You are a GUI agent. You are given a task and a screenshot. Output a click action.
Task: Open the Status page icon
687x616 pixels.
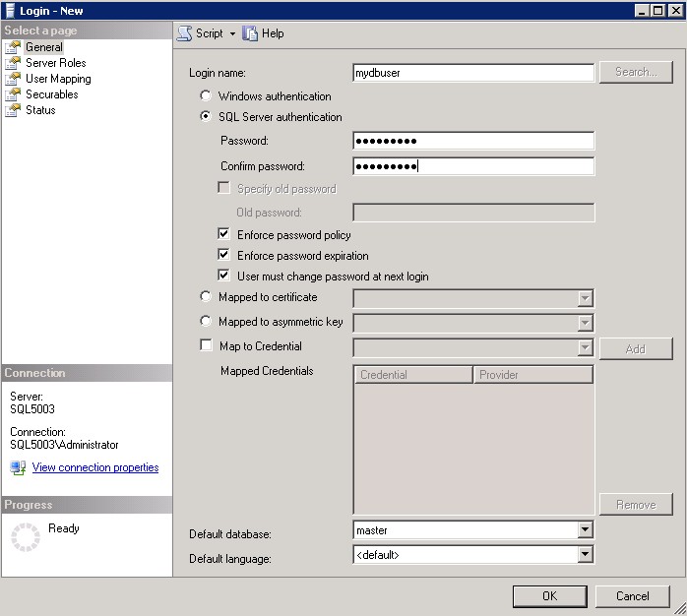click(x=13, y=110)
